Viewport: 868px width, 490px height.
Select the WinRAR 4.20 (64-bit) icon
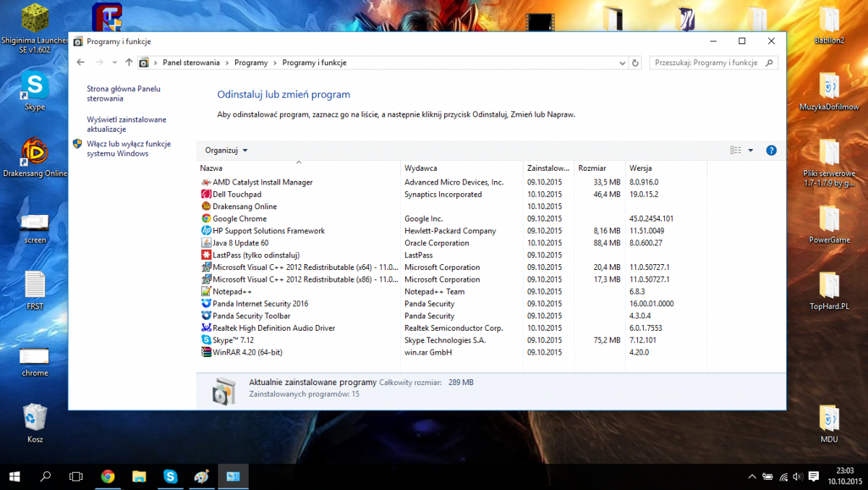pos(206,352)
